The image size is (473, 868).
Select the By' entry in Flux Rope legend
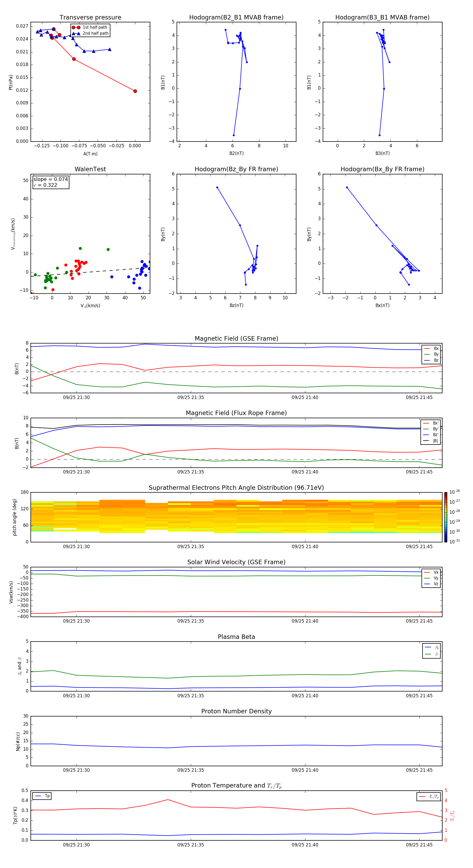[x=431, y=429]
